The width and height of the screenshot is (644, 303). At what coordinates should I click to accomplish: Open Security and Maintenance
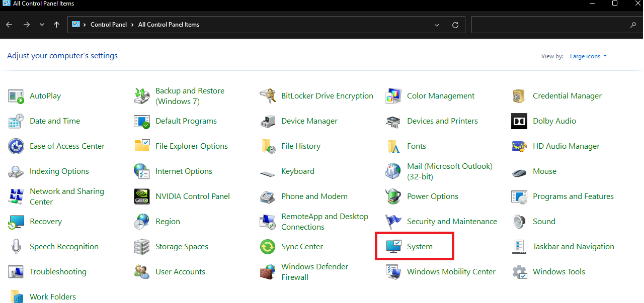tap(452, 222)
